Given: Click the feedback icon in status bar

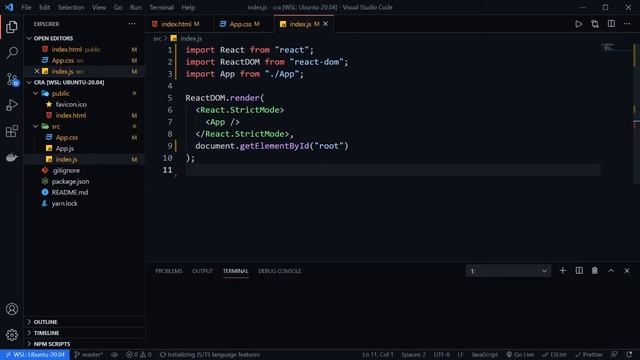Looking at the screenshot, I should coord(614,355).
